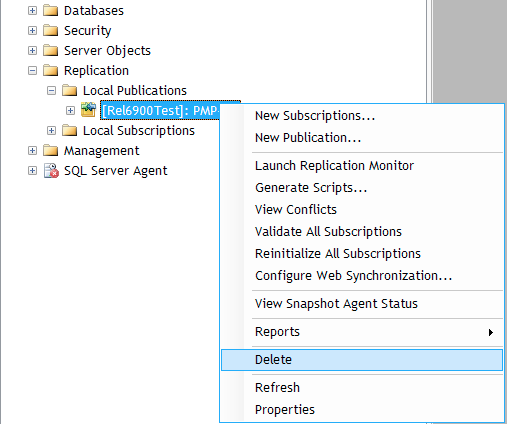Select the SQL Server Agent tree label

pyautogui.click(x=115, y=171)
